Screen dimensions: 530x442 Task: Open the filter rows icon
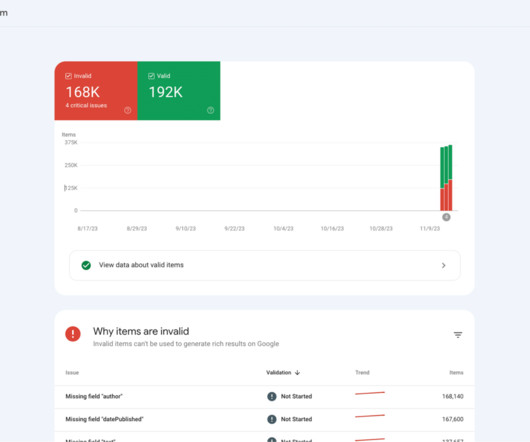tap(458, 335)
